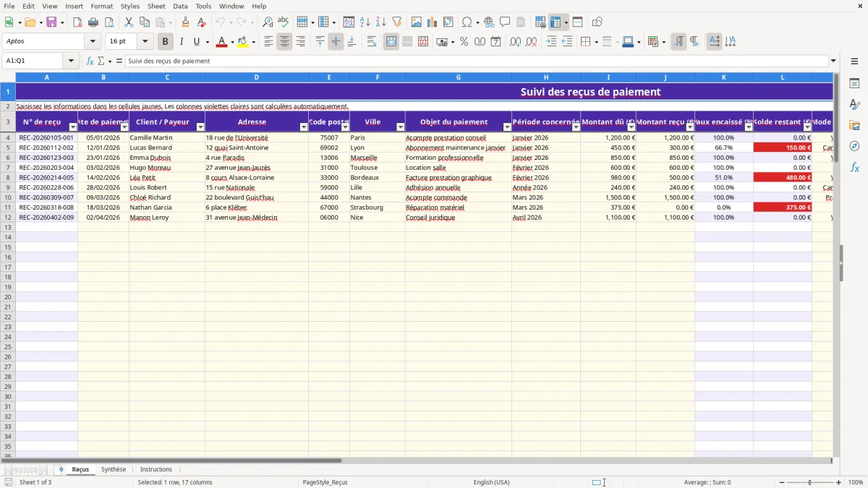Activate Clone Formatting paintbrush

pos(186,22)
